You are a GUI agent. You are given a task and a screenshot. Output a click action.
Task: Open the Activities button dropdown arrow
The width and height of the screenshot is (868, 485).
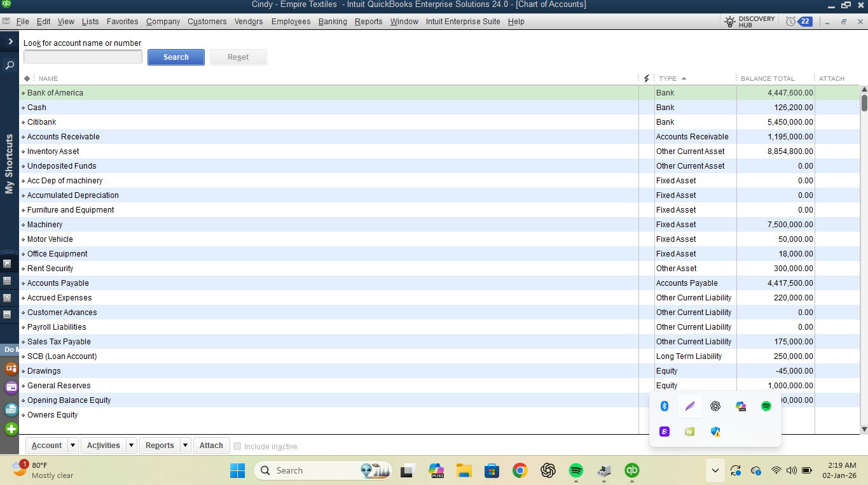(131, 446)
